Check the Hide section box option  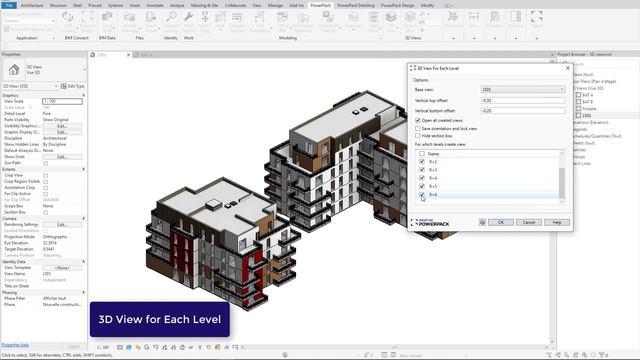coord(418,136)
